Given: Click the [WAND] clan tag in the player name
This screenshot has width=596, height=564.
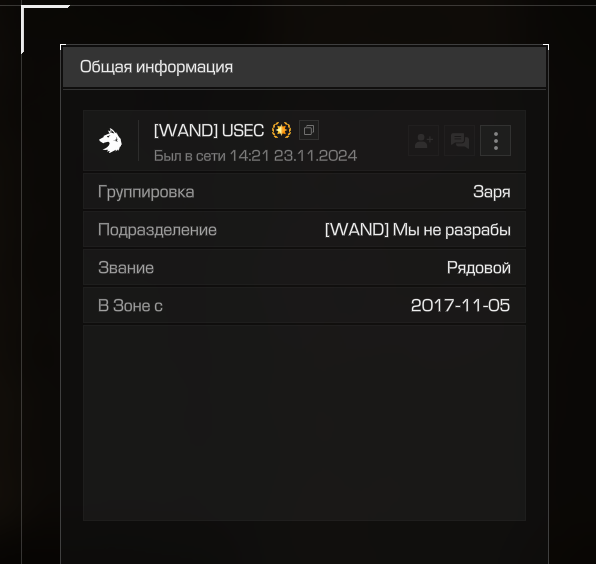Looking at the screenshot, I should tap(186, 130).
